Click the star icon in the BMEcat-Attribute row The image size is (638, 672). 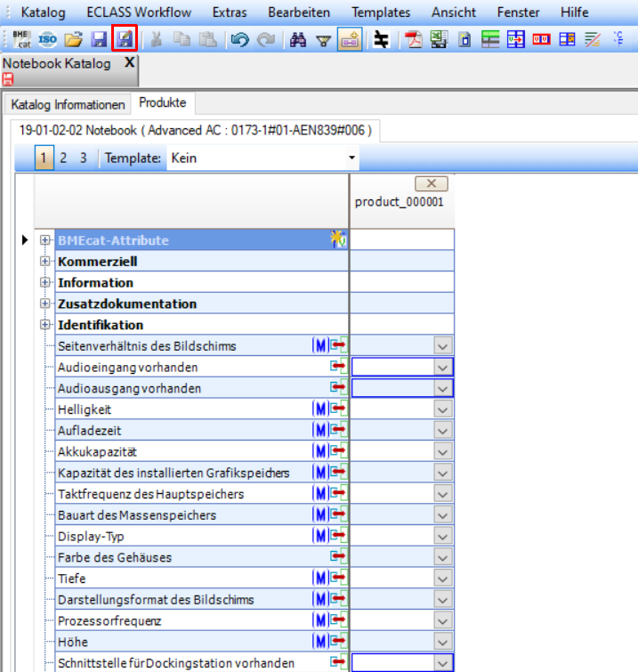[338, 239]
